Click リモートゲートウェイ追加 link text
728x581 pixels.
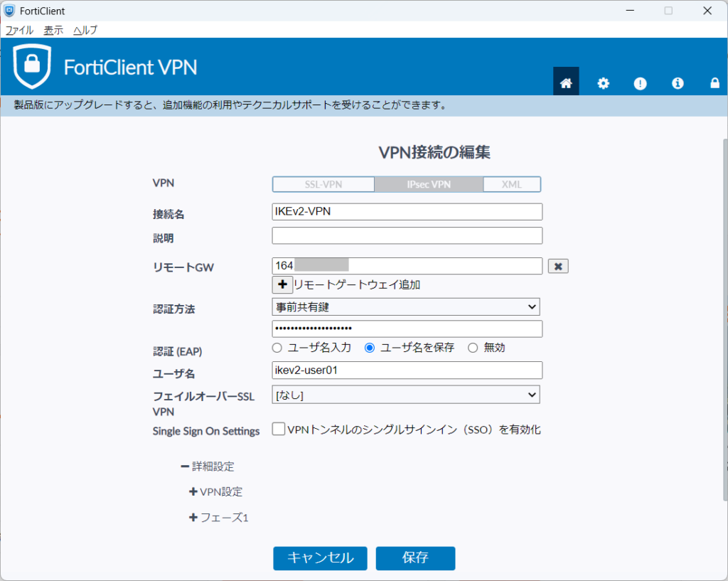357,284
